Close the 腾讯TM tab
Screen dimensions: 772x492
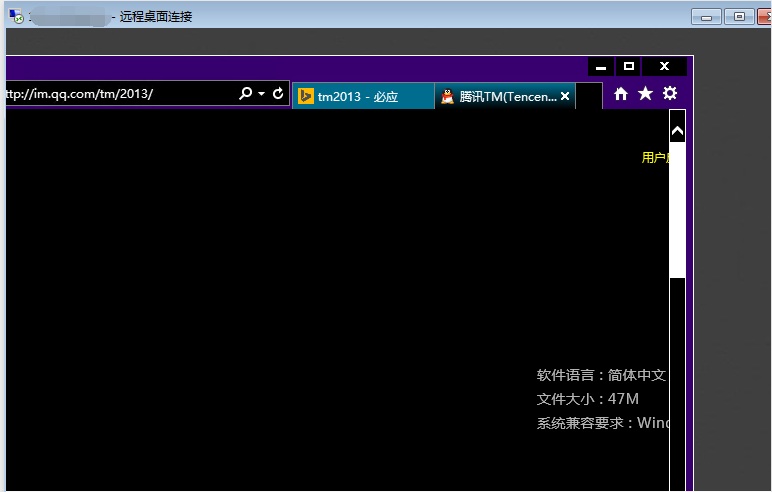coord(565,97)
